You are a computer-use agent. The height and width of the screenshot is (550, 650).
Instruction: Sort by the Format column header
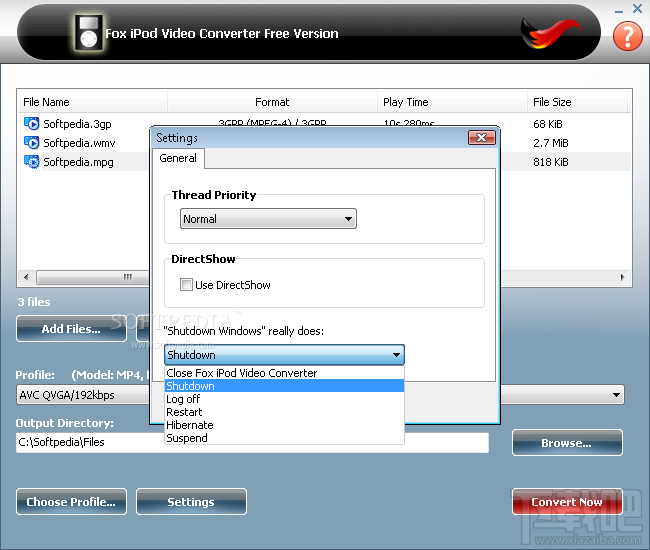pyautogui.click(x=272, y=102)
